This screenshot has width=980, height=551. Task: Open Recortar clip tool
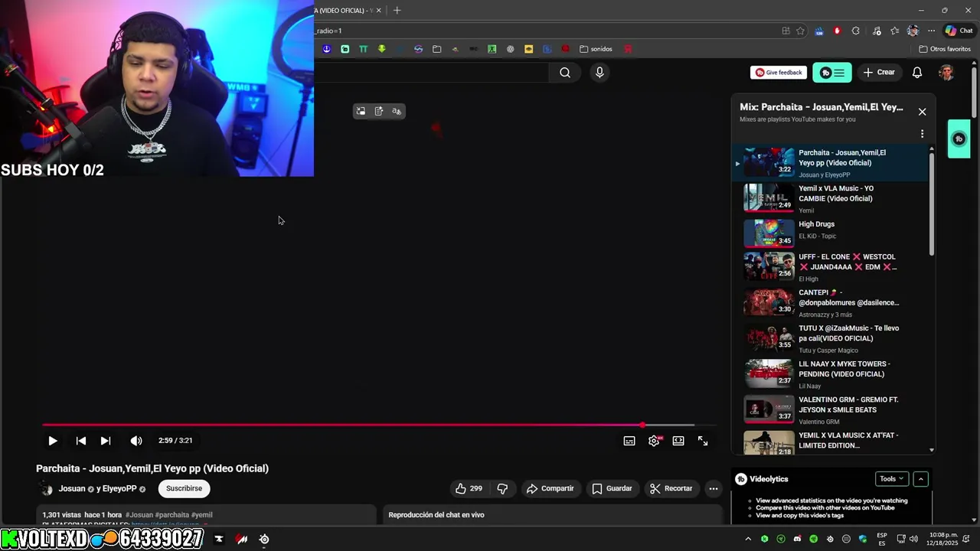(671, 488)
